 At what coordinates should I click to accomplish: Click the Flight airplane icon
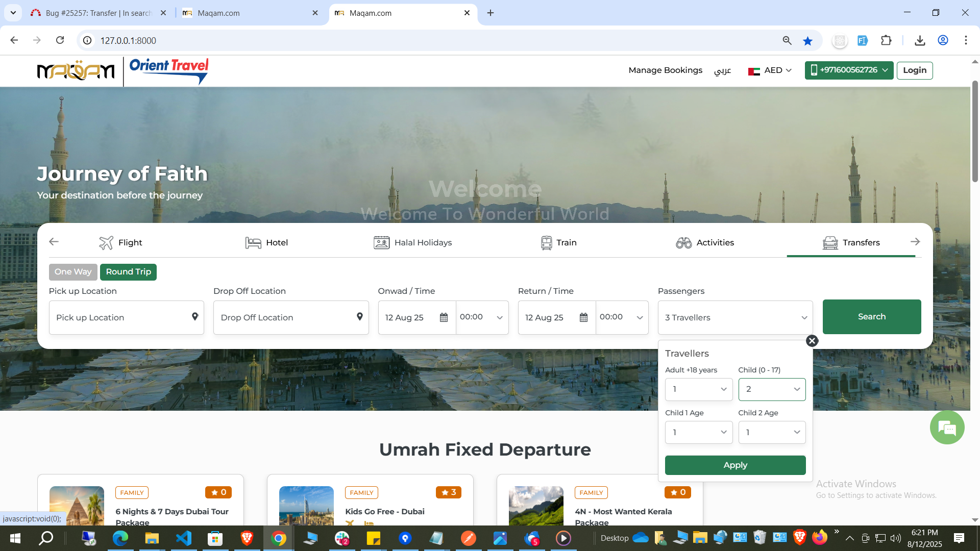coord(106,243)
